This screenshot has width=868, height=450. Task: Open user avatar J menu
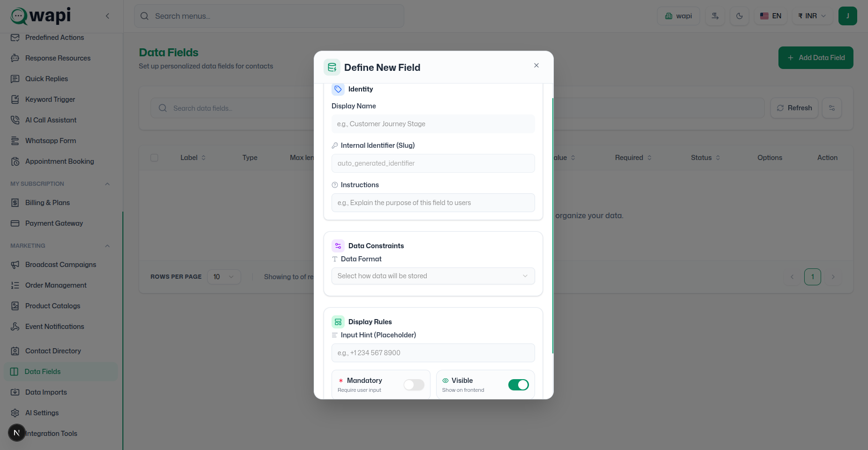tap(848, 16)
